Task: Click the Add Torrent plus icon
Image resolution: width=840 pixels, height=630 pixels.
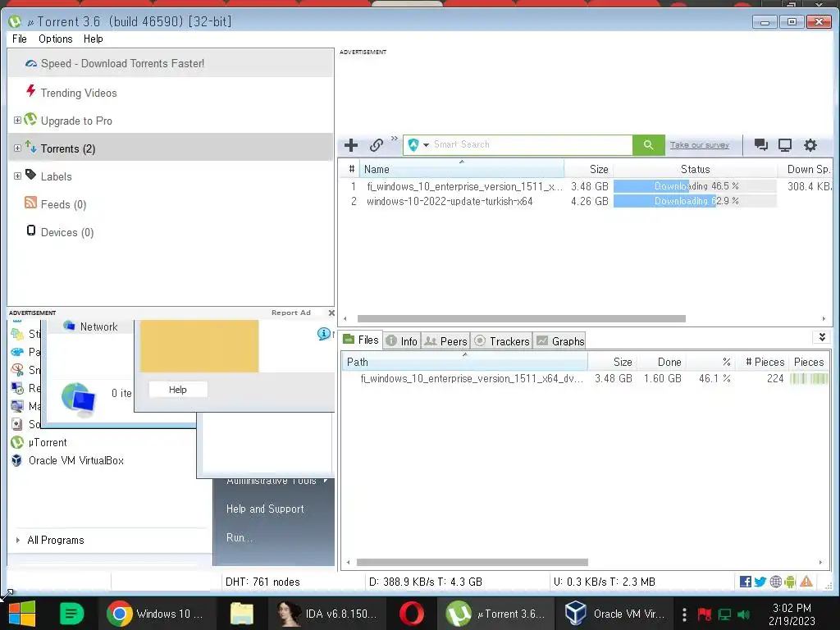Action: (351, 144)
